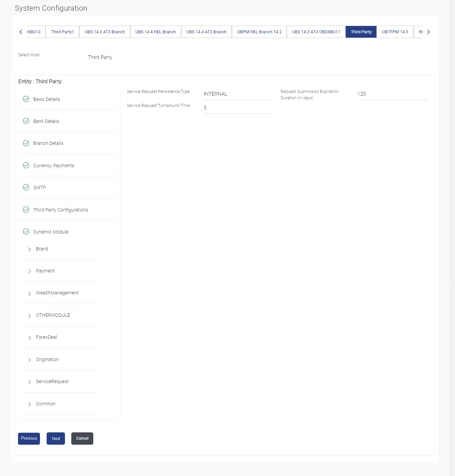Expand the Brand submodule chevron
The image size is (455, 476).
tap(30, 249)
